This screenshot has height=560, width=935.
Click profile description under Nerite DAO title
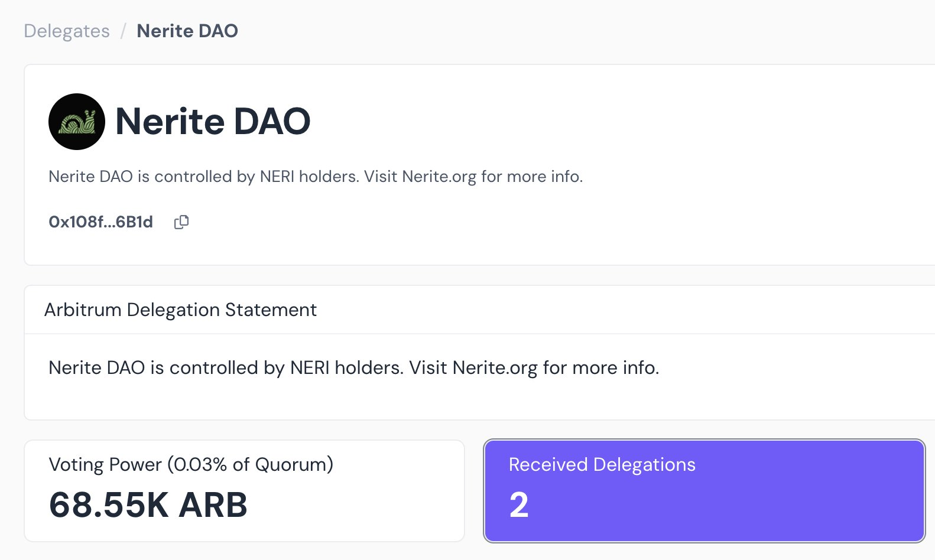316,177
